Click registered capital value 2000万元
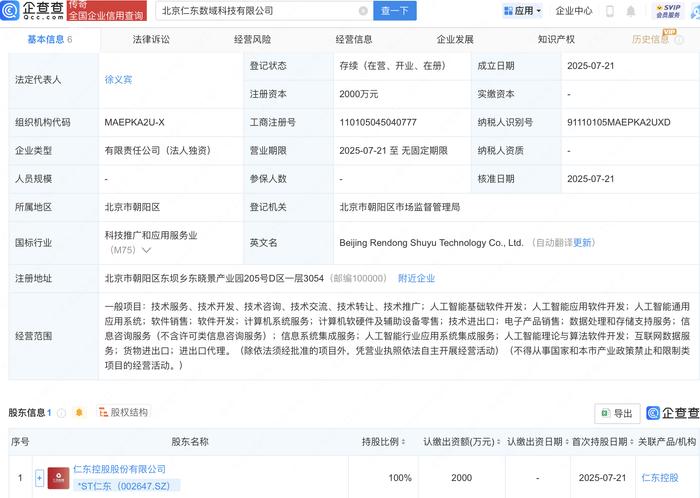700x498 pixels. (x=358, y=94)
